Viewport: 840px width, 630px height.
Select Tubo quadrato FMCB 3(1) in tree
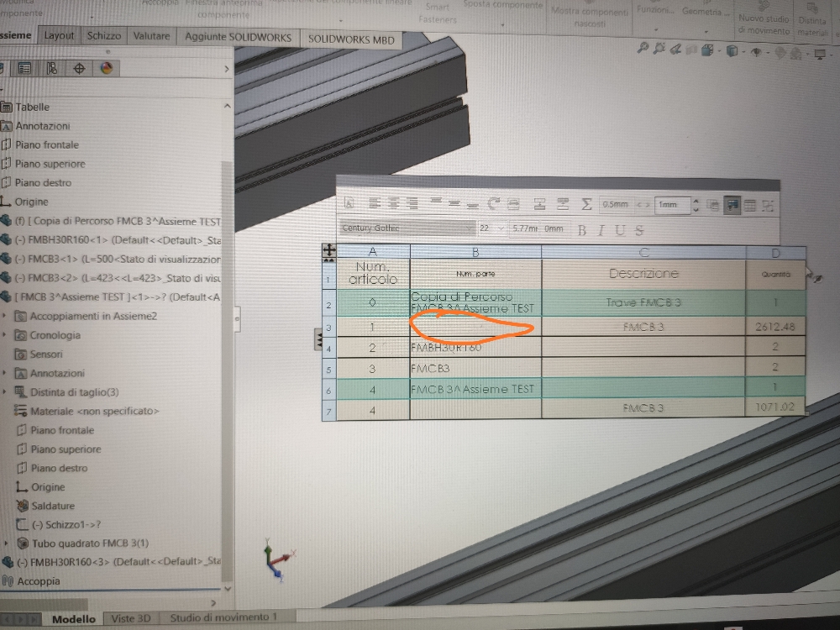pyautogui.click(x=90, y=543)
